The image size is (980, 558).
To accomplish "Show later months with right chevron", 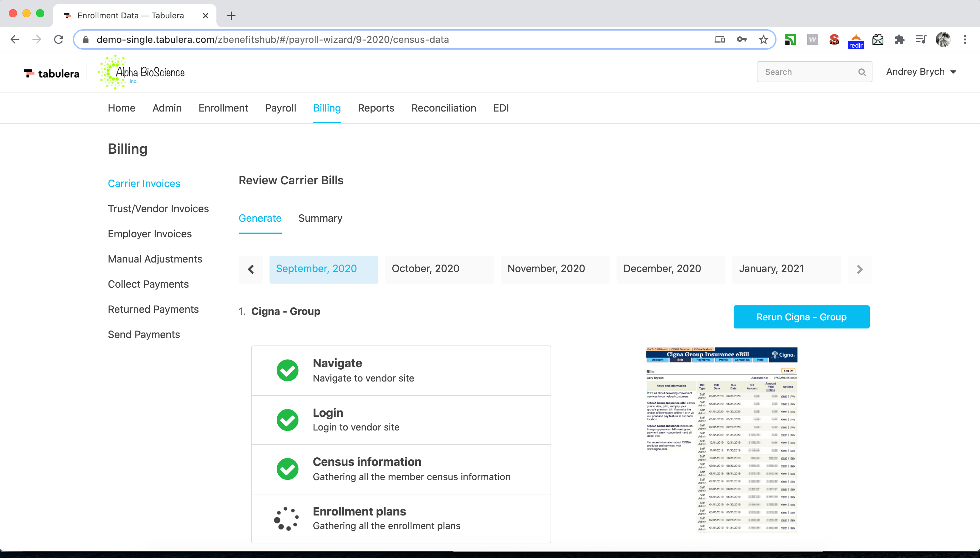I will tap(860, 269).
